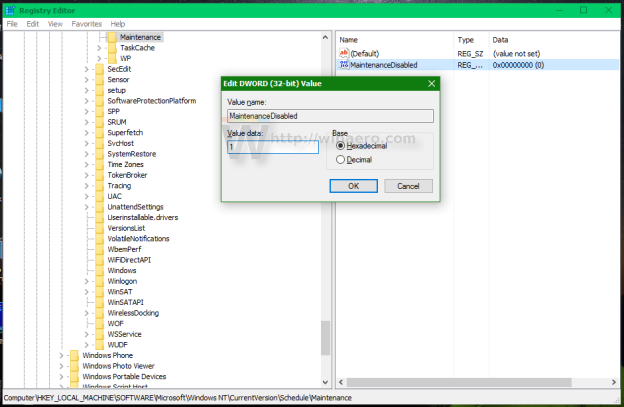The image size is (624, 407).
Task: Click the MaintenanceDisabled DWORD value icon
Action: coord(344,64)
